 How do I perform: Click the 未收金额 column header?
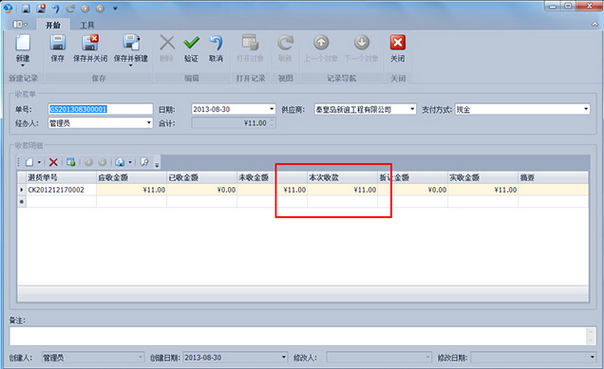coord(272,177)
